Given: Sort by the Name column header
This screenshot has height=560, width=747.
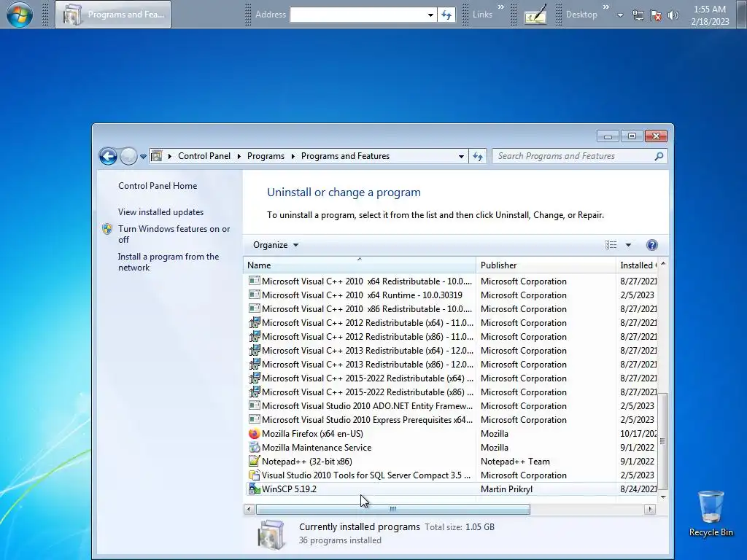Looking at the screenshot, I should (x=360, y=265).
